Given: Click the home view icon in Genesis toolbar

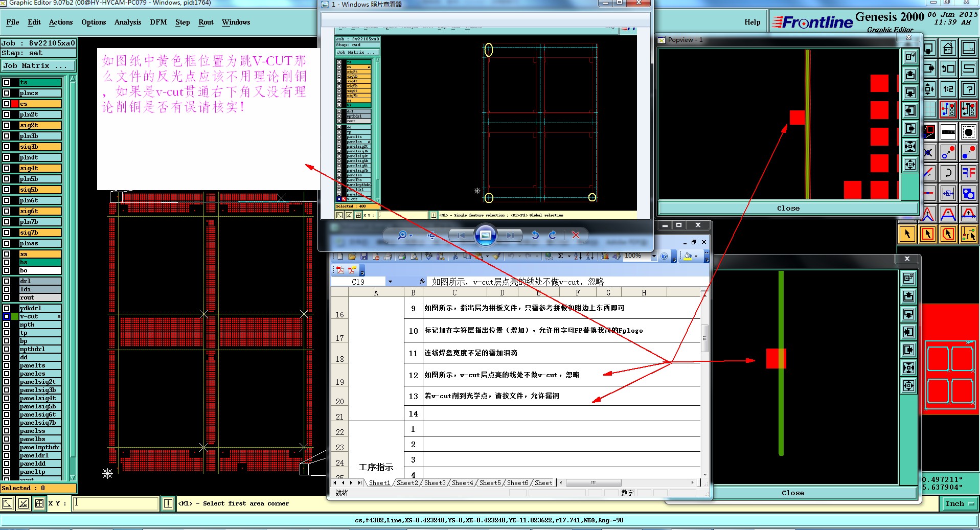Looking at the screenshot, I should [948, 49].
